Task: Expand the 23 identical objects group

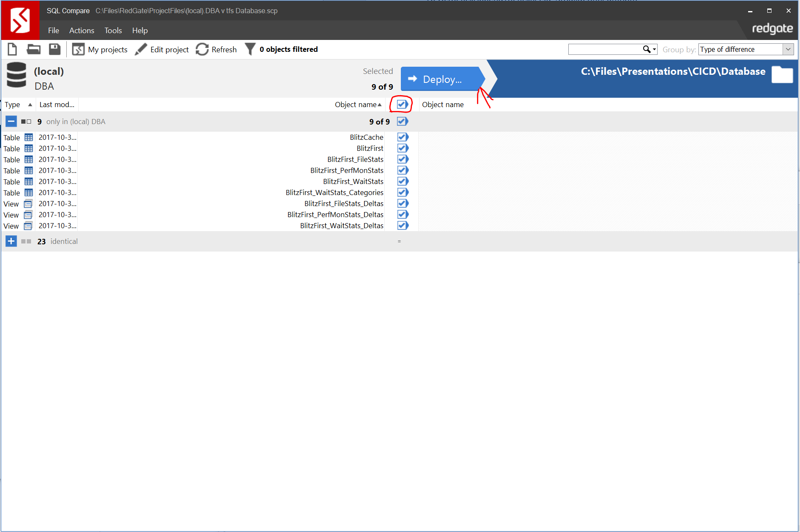Action: tap(11, 241)
